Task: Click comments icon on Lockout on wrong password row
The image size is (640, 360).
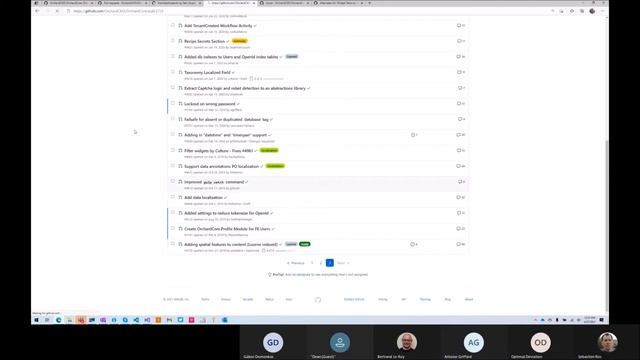Action: point(461,104)
